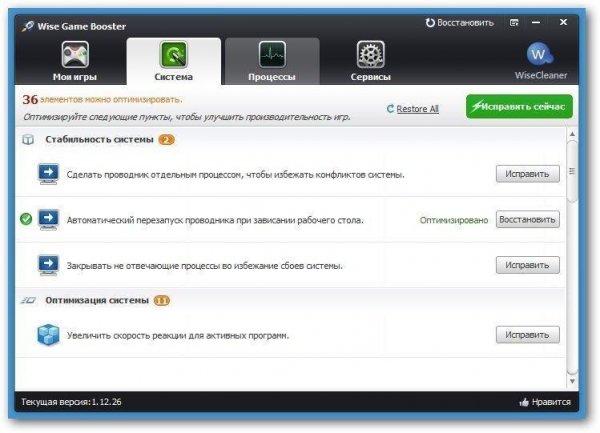Image resolution: width=600 pixels, height=433 pixels.
Task: Click the Оптимизировано status text
Action: pos(454,220)
